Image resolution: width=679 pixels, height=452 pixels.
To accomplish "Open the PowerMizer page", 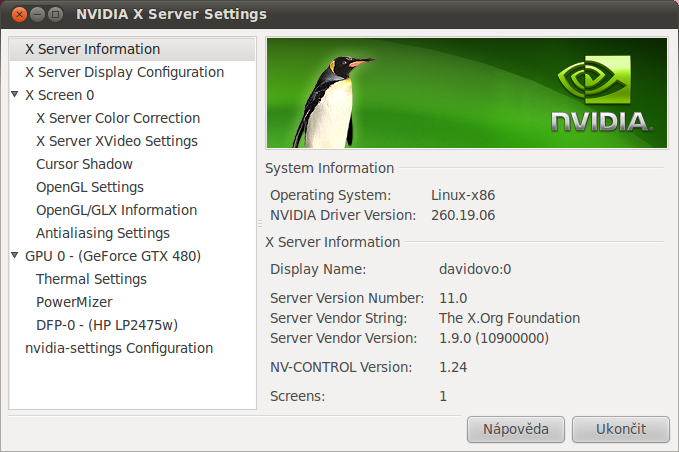I will [x=74, y=302].
